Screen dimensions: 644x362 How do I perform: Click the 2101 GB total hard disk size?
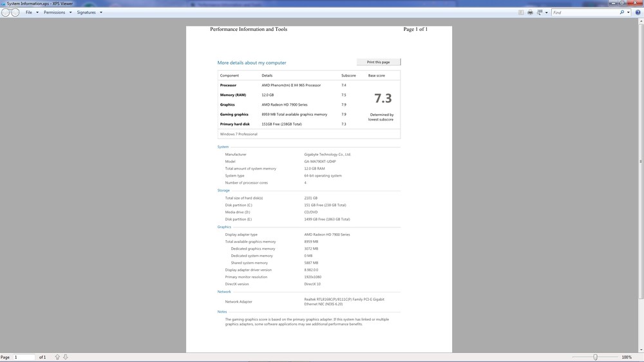tap(311, 198)
